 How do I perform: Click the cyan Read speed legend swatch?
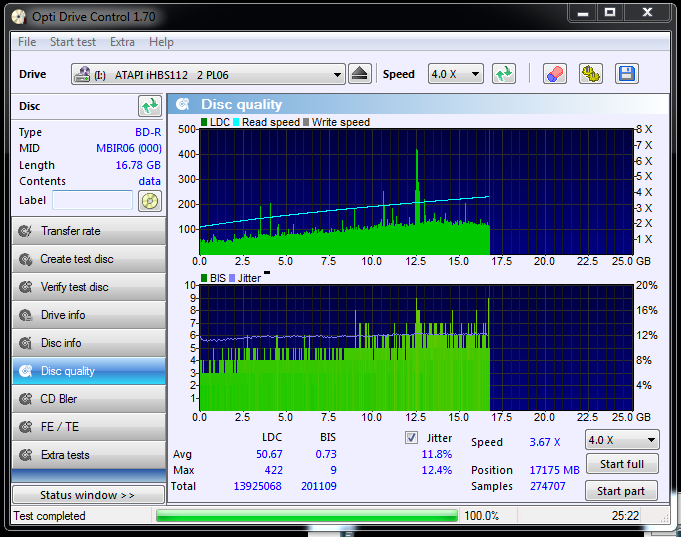[236, 122]
